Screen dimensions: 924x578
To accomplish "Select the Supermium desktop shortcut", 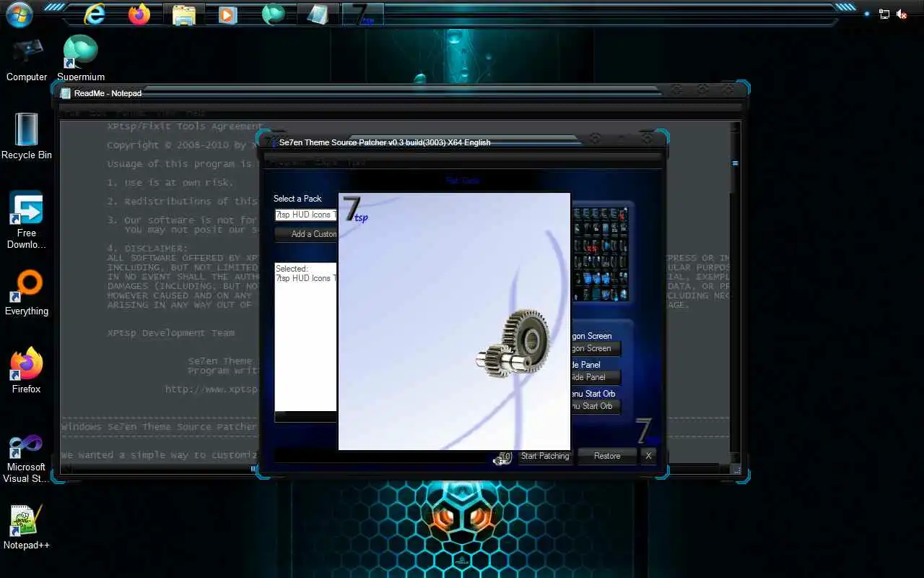I will click(81, 59).
